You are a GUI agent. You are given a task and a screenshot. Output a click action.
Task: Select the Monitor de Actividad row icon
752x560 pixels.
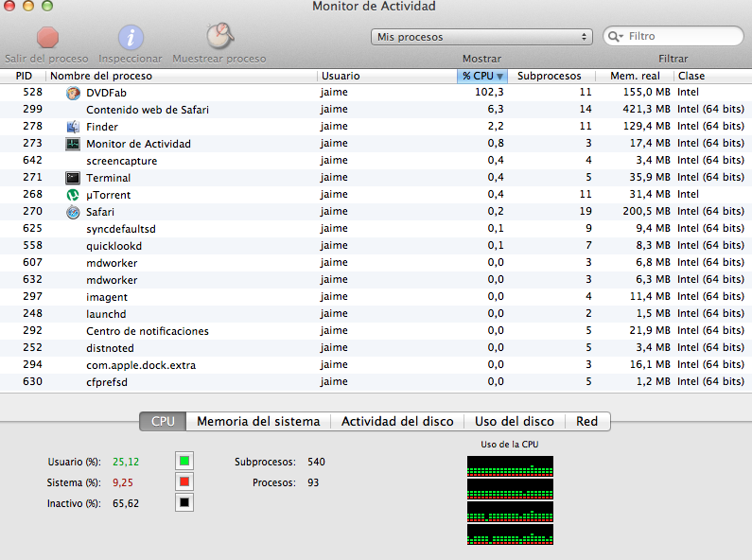pos(73,144)
